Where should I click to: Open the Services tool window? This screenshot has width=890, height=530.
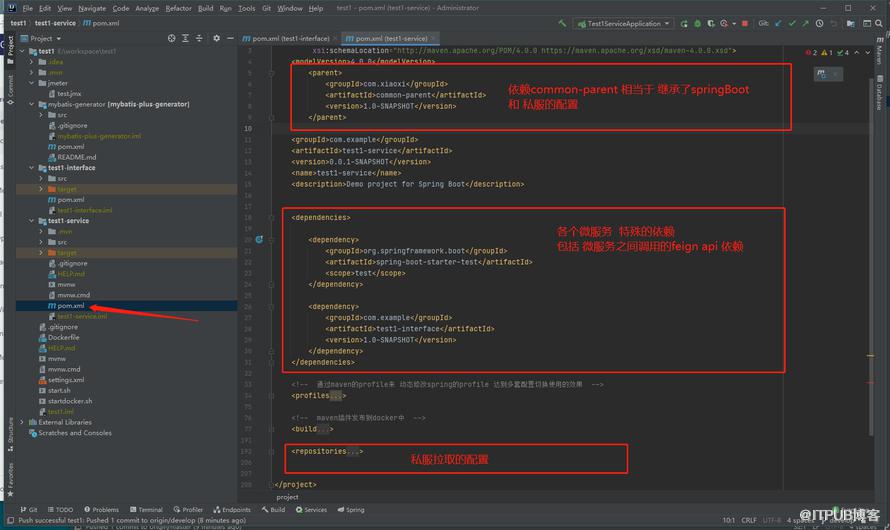pos(311,510)
